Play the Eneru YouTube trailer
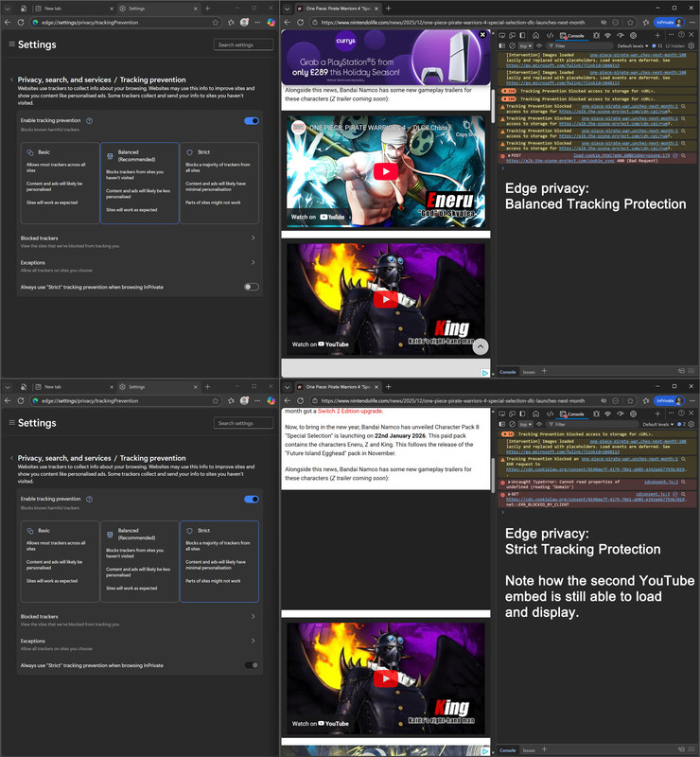This screenshot has width=700, height=757. pos(386,171)
